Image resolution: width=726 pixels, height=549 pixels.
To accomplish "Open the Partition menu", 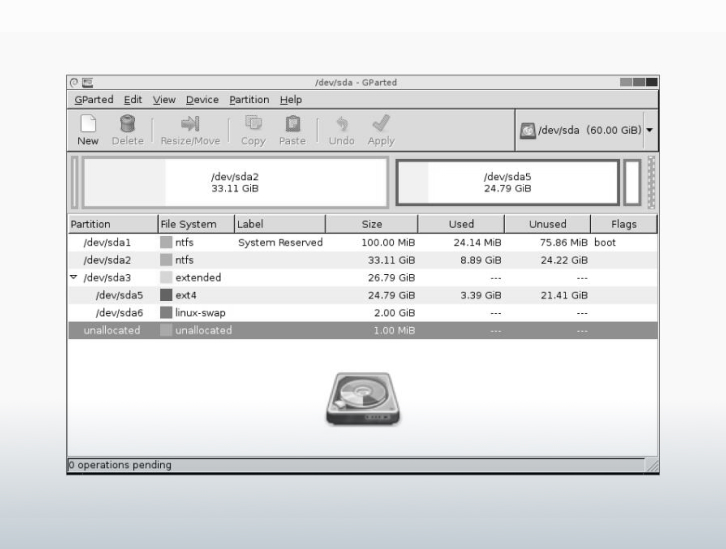I will [x=249, y=100].
